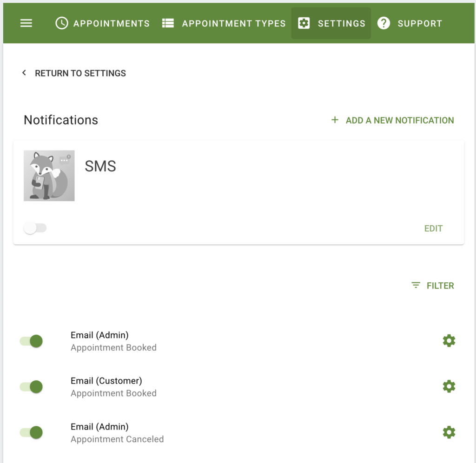Open settings gear for Email (Customer) Appointment Booked
This screenshot has width=476, height=463.
pos(449,386)
